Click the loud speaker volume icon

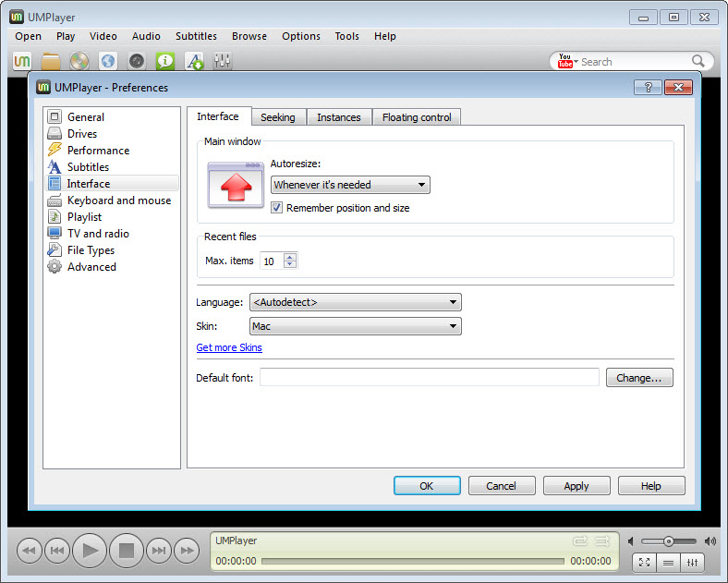tap(710, 541)
